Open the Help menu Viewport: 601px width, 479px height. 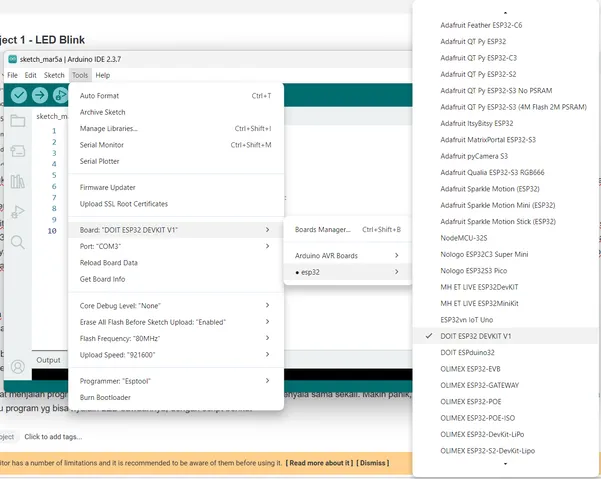coord(103,75)
